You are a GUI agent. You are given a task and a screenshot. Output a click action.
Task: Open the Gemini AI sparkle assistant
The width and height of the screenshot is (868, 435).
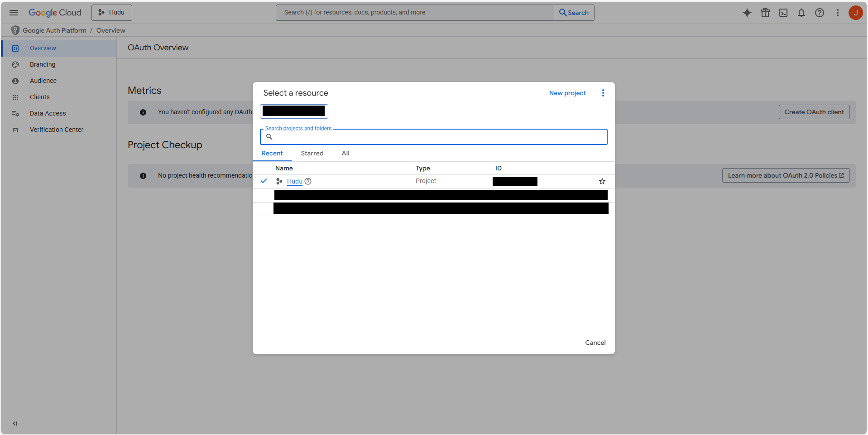tap(747, 13)
